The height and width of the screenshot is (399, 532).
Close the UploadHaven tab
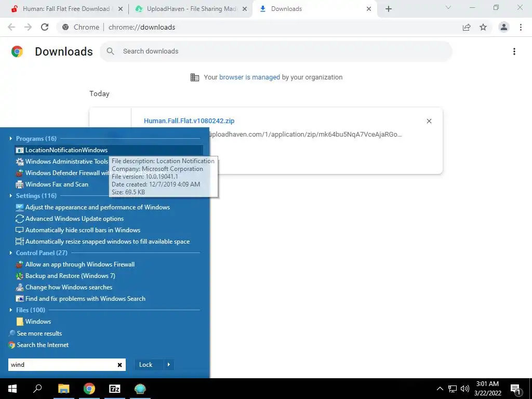tap(245, 9)
